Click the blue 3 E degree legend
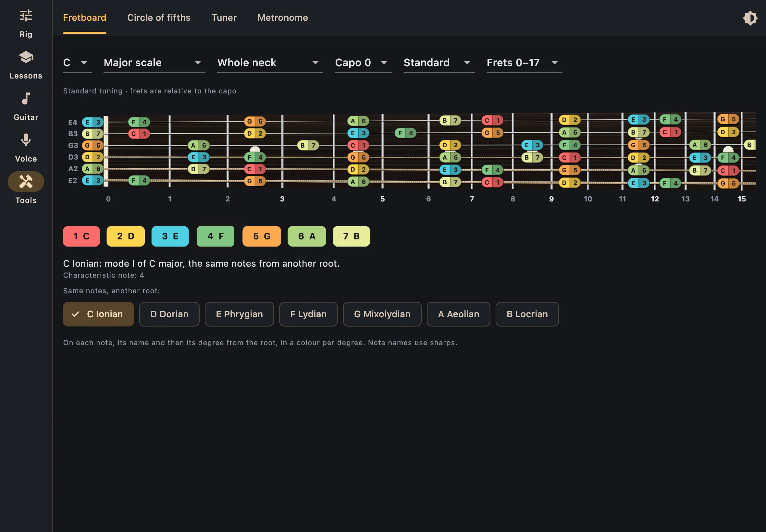The image size is (766, 532). pyautogui.click(x=170, y=236)
